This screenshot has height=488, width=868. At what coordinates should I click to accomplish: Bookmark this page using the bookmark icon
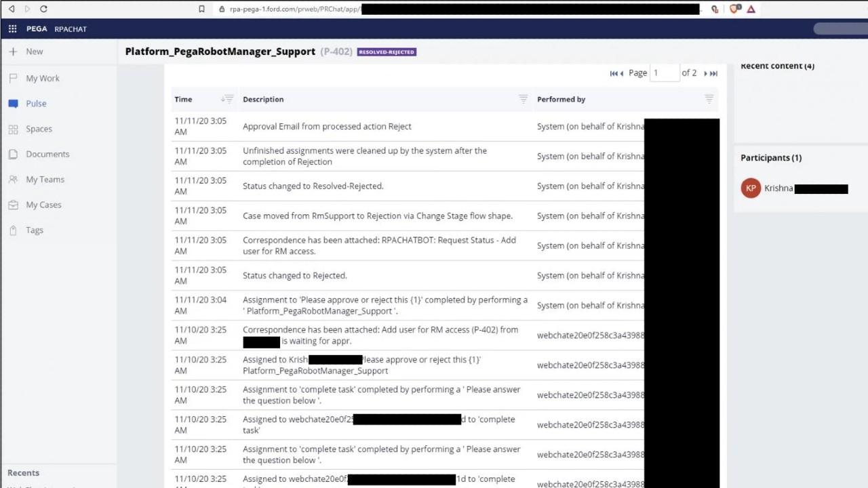(x=201, y=9)
